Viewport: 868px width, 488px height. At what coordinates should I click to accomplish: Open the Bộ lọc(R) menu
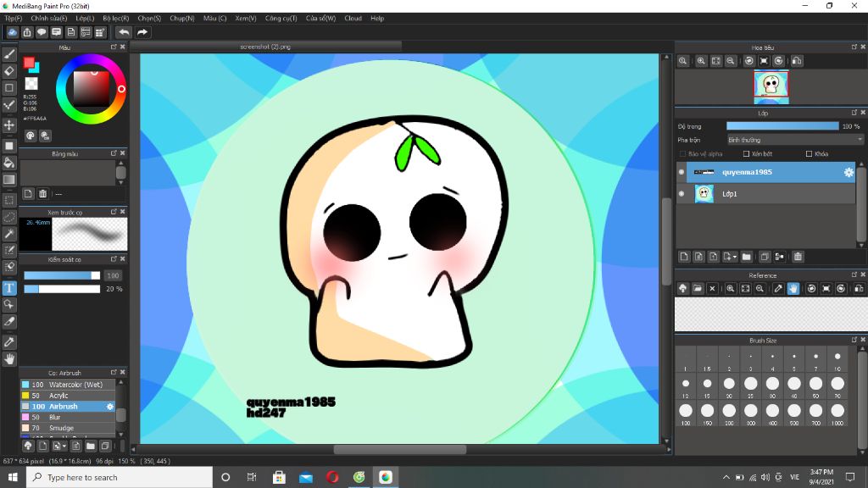point(115,19)
